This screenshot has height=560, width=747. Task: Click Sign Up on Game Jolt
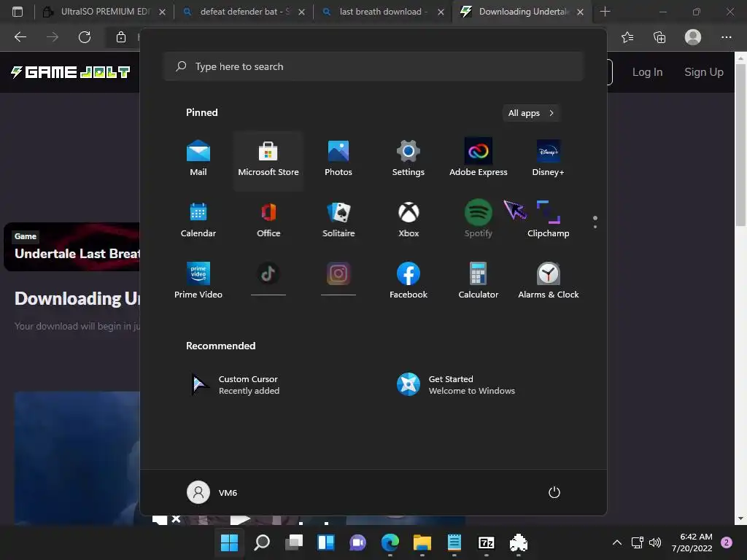point(704,72)
